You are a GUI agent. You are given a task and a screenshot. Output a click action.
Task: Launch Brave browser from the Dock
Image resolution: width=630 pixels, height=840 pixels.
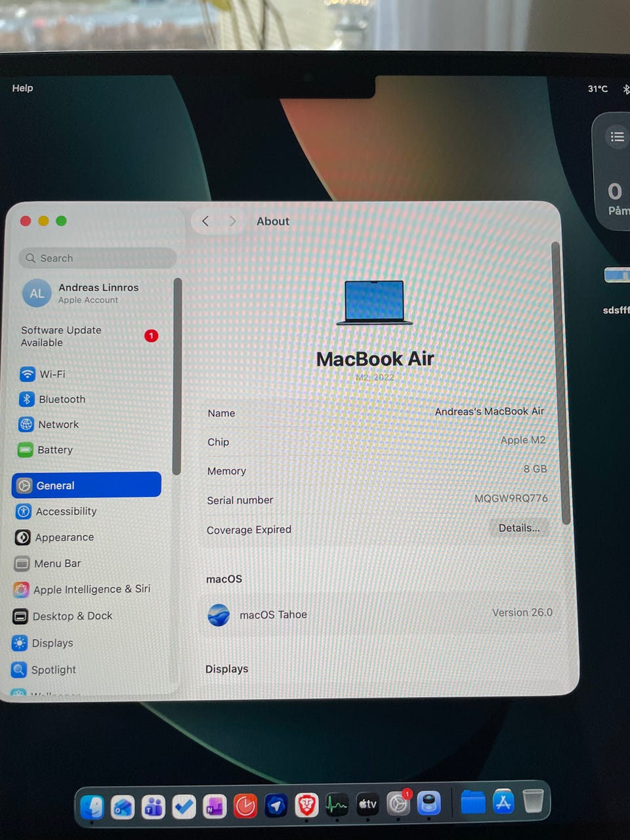[x=306, y=805]
